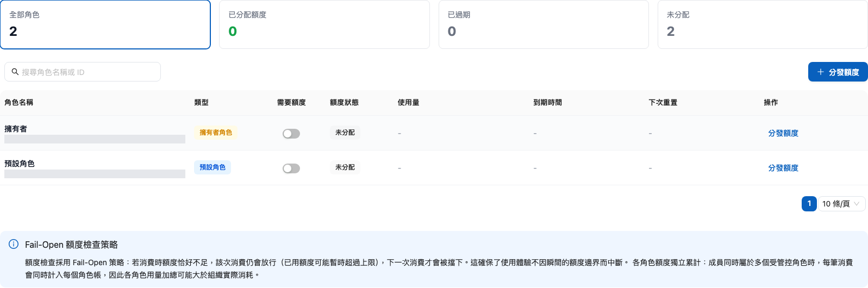868x288 pixels.
Task: Click 未分配 status badge in 擁有者 row
Action: click(345, 133)
